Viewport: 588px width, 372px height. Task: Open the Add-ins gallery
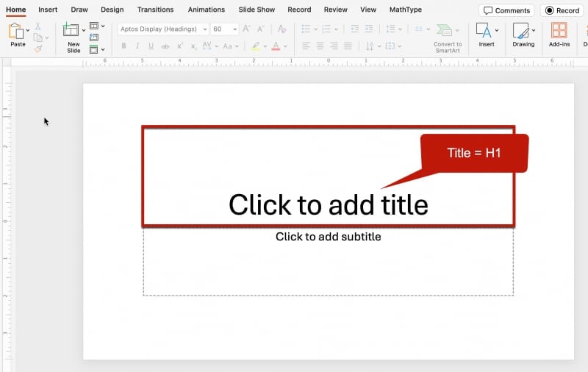[x=559, y=35]
